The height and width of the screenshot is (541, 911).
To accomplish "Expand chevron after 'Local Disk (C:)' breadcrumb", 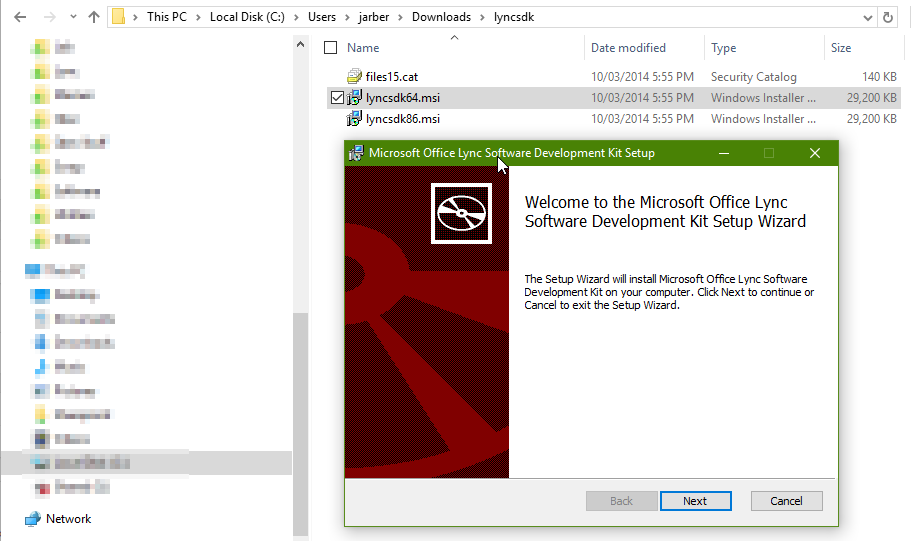I will (296, 17).
